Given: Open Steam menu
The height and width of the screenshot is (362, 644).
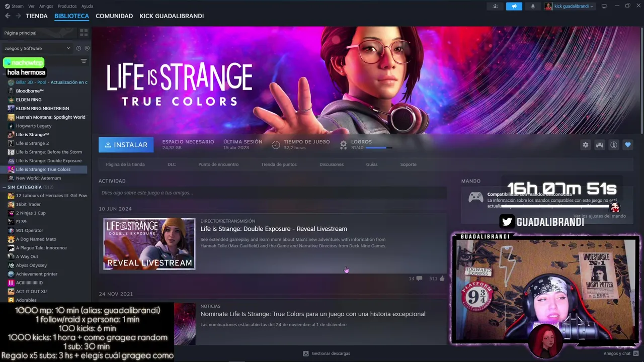Looking at the screenshot, I should click(14, 6).
